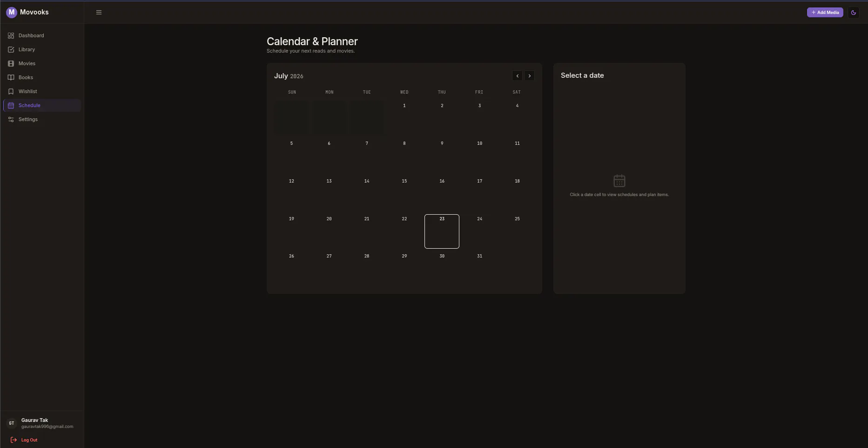The width and height of the screenshot is (868, 448).
Task: Click the Schedule calendar icon in sidebar
Action: pos(11,105)
